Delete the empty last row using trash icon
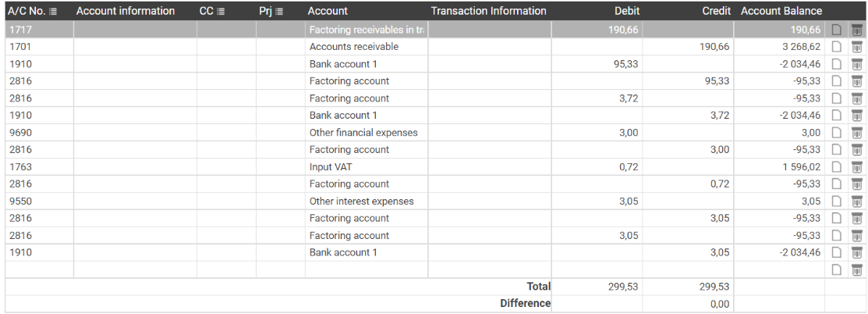The width and height of the screenshot is (868, 314). [x=856, y=270]
